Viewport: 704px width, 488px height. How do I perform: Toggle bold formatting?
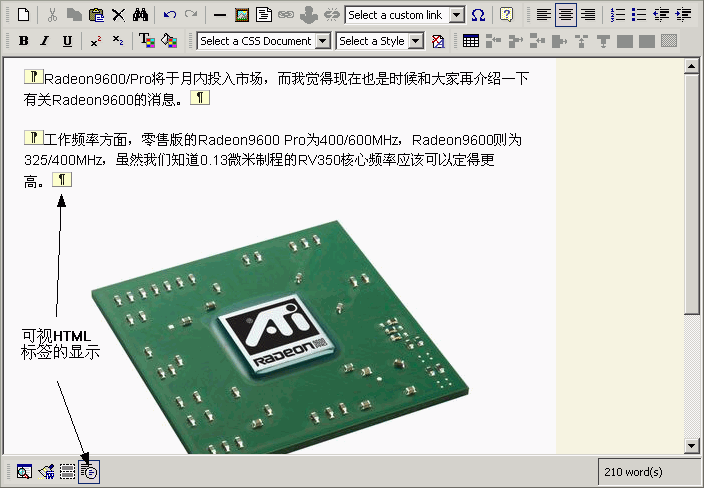[x=24, y=41]
